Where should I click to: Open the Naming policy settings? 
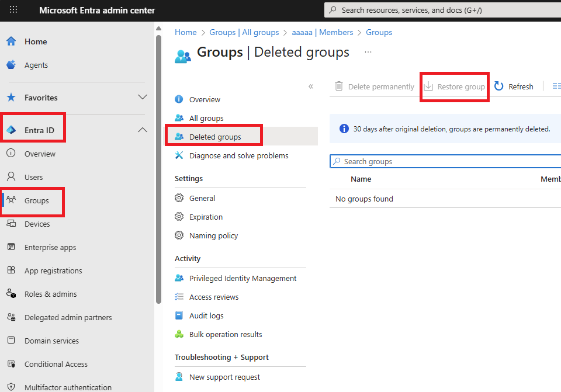click(213, 235)
